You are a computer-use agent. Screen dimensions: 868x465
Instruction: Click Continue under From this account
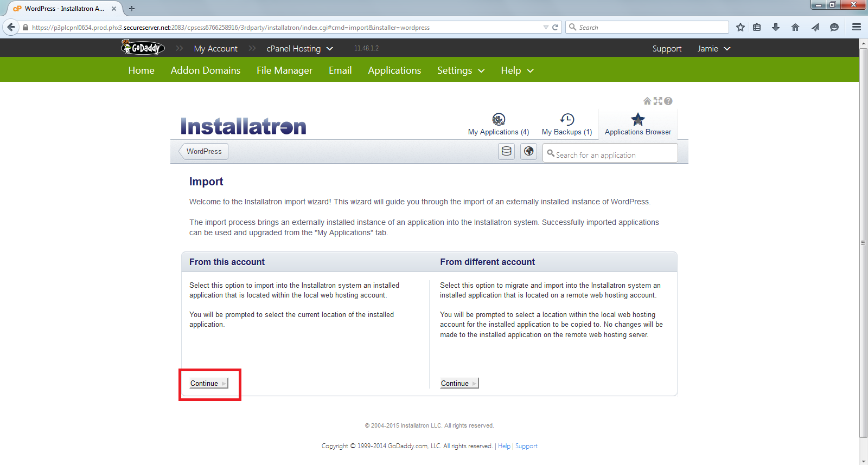tap(209, 383)
